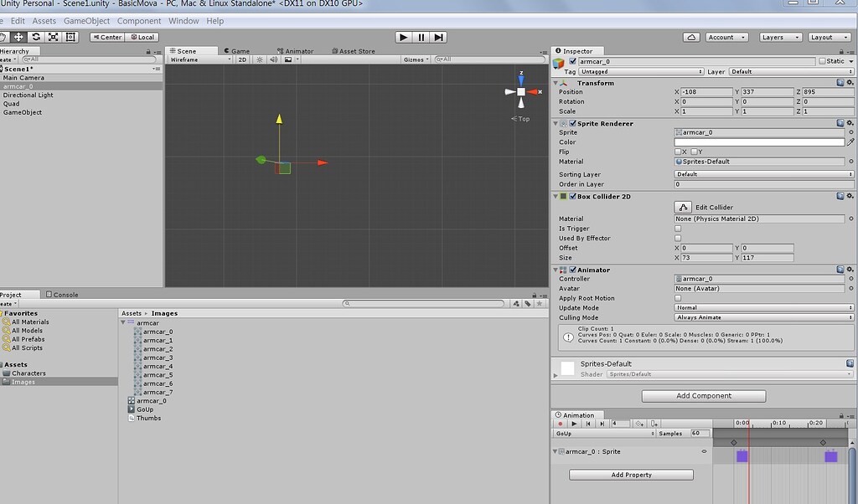Select the Rect tool
The image size is (858, 504).
coord(70,37)
